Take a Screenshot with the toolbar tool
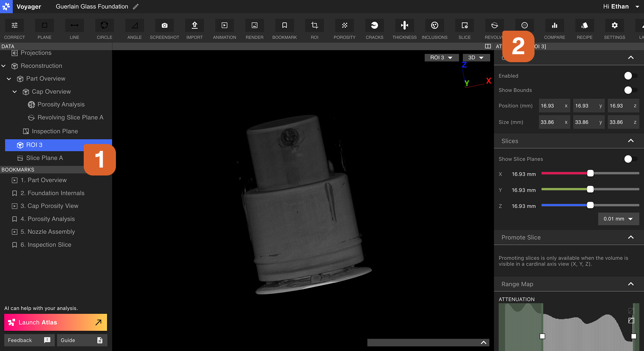The image size is (644, 351). (164, 29)
